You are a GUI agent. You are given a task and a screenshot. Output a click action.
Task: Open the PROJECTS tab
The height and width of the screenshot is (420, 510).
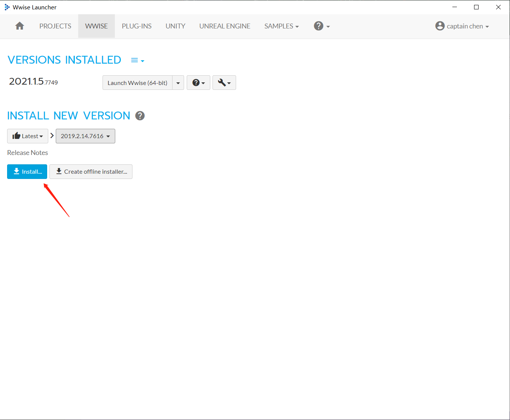[x=55, y=26]
